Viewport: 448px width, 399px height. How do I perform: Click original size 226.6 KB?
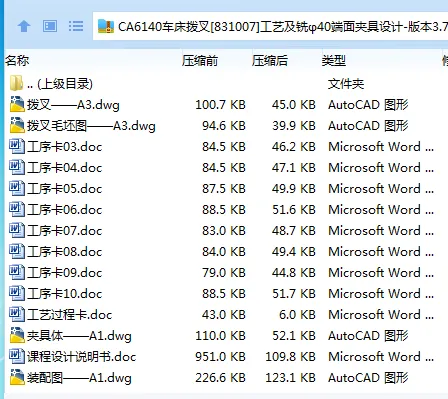click(x=220, y=378)
